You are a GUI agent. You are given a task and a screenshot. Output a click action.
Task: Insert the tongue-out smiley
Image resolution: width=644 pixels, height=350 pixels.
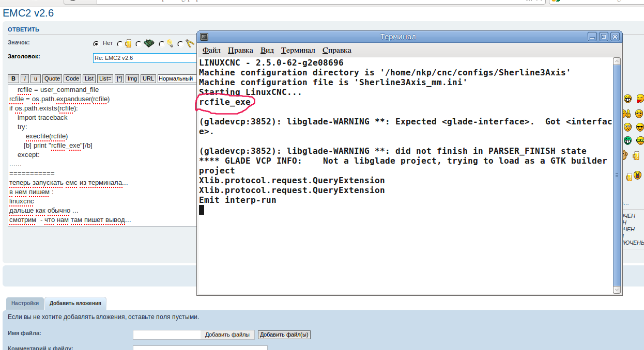pos(640,99)
